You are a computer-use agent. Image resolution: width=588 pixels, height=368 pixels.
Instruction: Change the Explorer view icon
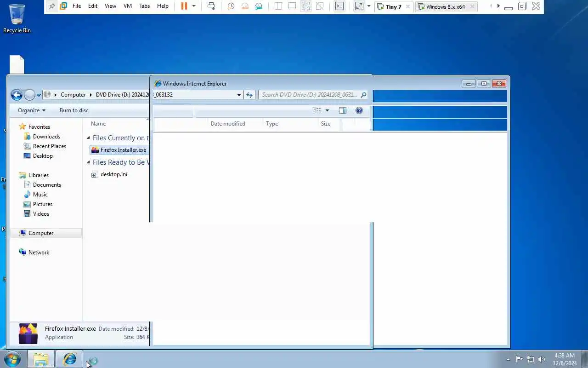pos(317,110)
